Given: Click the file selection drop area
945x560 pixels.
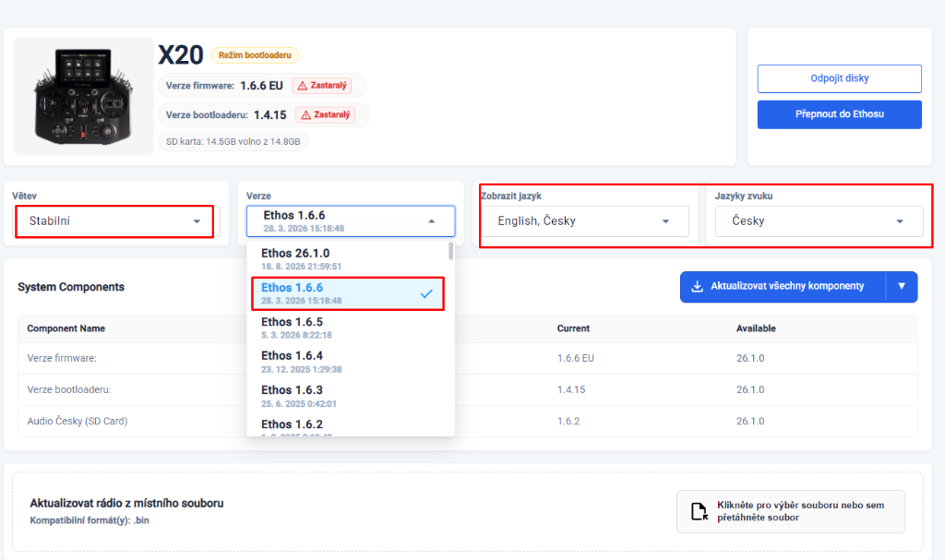Looking at the screenshot, I should (791, 511).
